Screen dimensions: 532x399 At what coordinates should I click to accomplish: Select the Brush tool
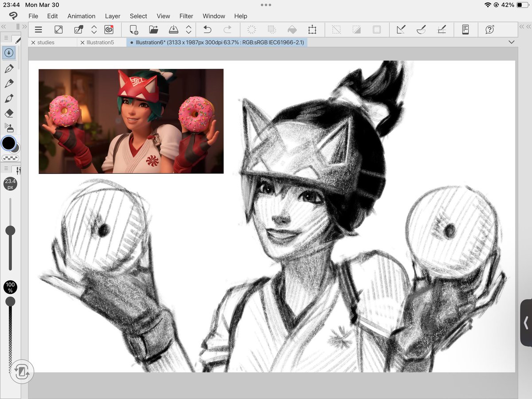pos(9,98)
